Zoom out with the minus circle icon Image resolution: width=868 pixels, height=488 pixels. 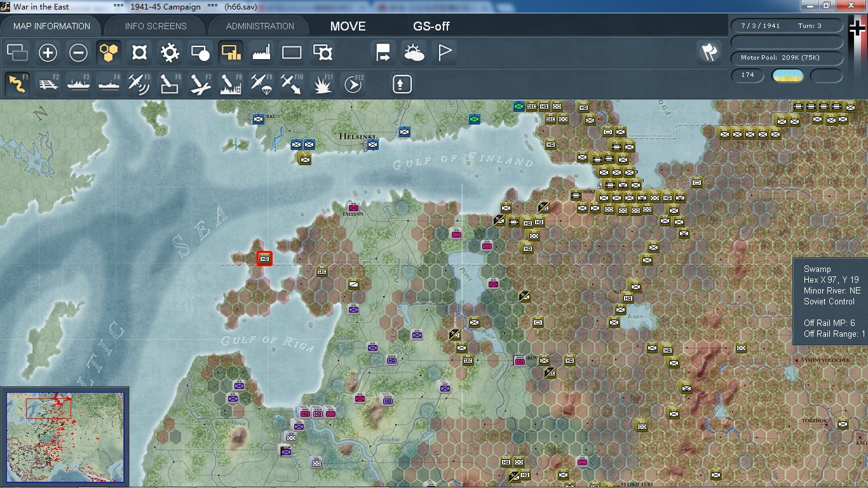(78, 53)
